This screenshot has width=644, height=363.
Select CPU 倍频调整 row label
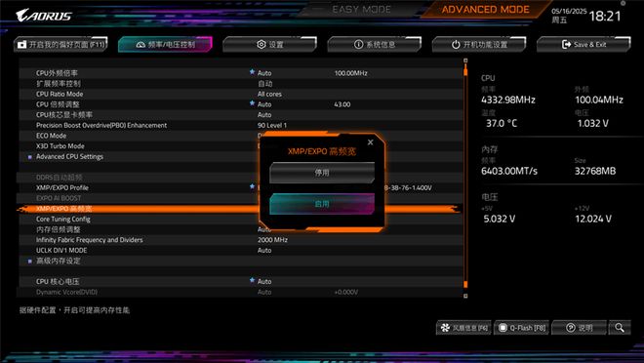pyautogui.click(x=58, y=104)
